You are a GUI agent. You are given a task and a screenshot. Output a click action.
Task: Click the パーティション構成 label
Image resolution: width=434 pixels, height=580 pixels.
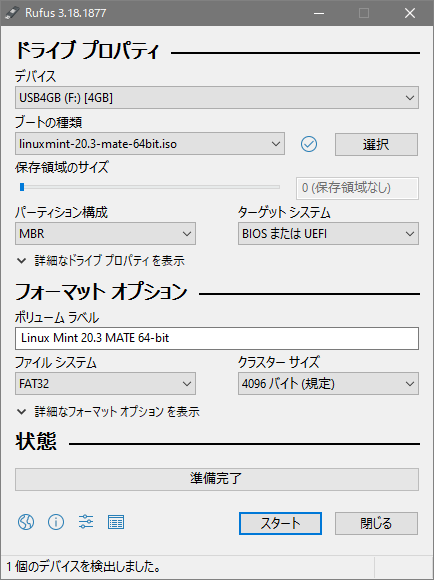pos(61,212)
